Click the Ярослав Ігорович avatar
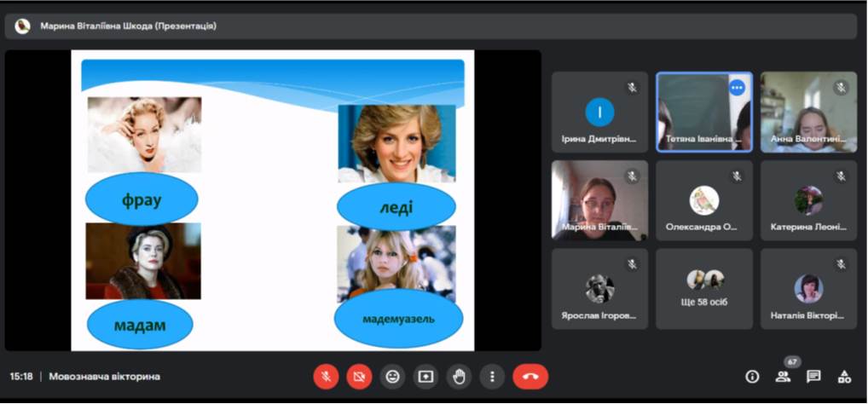This screenshot has height=404, width=868. tap(599, 289)
